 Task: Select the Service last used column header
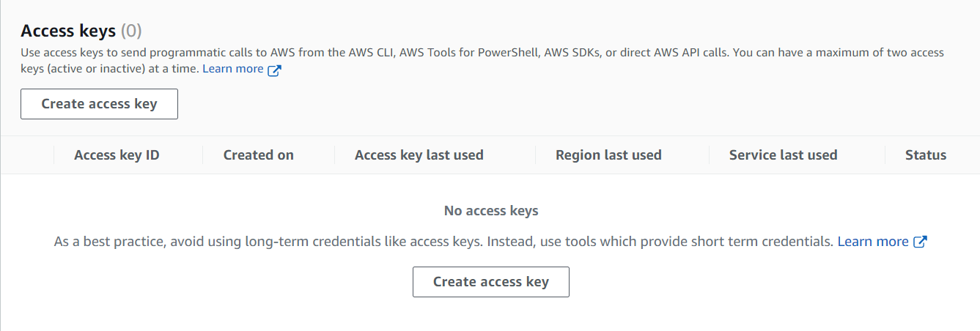pyautogui.click(x=783, y=155)
